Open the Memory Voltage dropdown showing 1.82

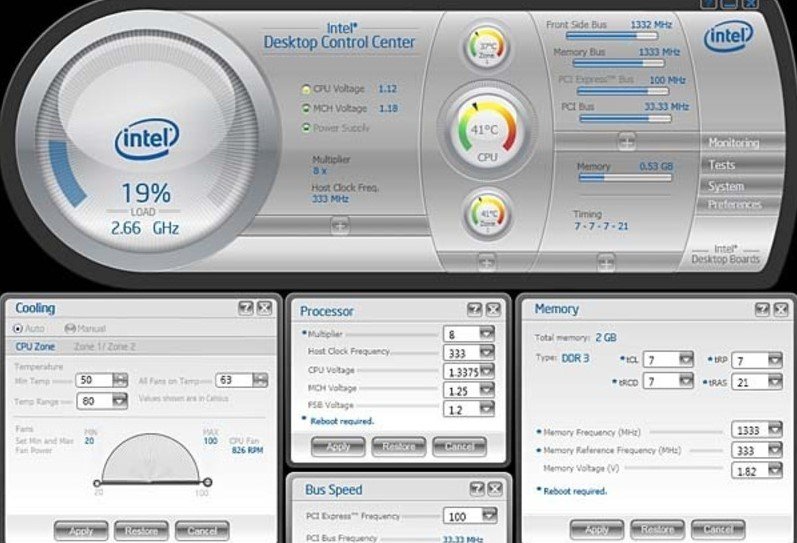click(775, 470)
